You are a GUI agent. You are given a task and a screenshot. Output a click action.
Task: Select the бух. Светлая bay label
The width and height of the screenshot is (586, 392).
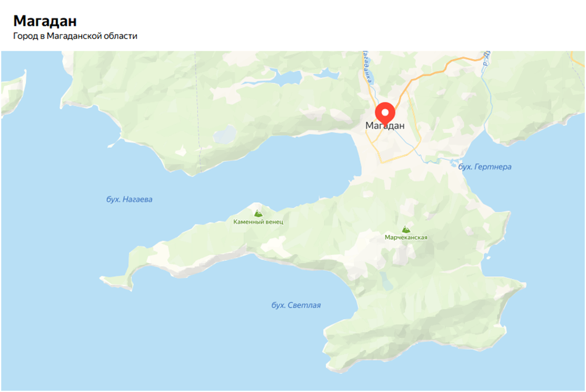coord(296,305)
